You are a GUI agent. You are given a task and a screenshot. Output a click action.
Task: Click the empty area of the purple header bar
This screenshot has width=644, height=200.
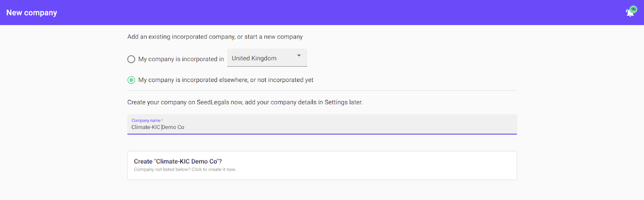pos(322,12)
